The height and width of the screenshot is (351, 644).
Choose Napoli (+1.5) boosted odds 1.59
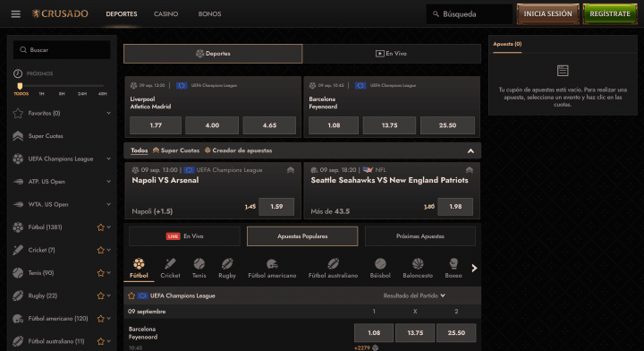[276, 207]
